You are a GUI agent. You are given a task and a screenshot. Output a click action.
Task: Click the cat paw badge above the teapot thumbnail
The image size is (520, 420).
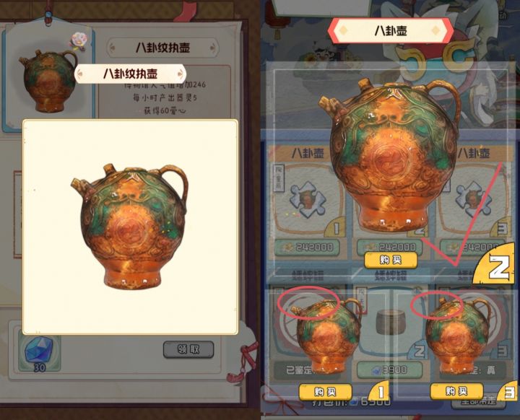point(78,41)
